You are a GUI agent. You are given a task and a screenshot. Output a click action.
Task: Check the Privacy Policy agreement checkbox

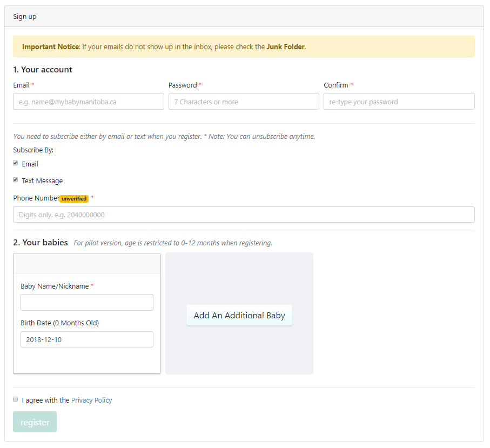16,399
